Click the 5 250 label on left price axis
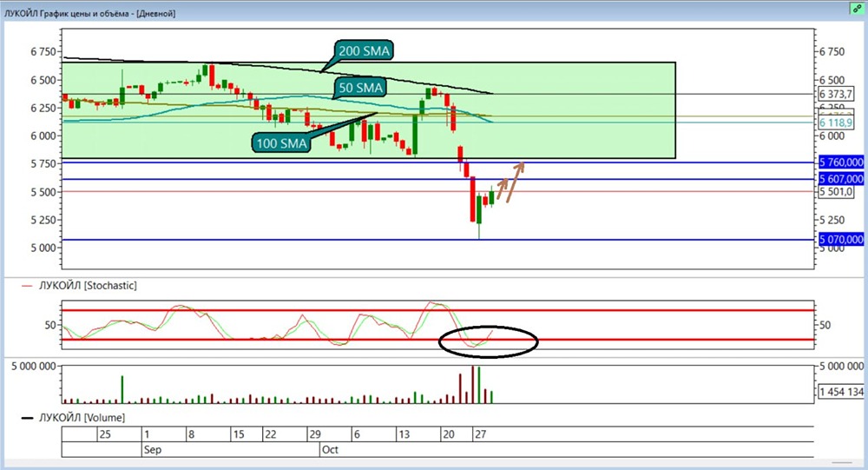 click(43, 220)
